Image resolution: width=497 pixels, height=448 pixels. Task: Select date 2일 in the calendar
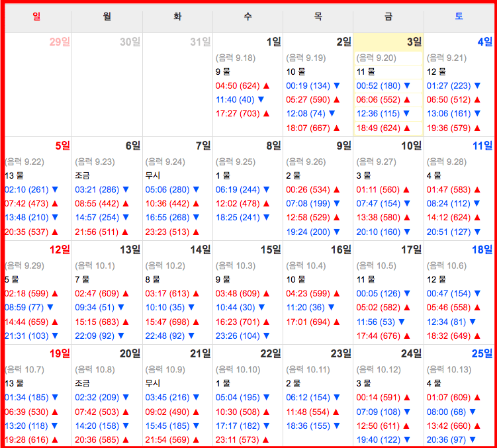(344, 42)
